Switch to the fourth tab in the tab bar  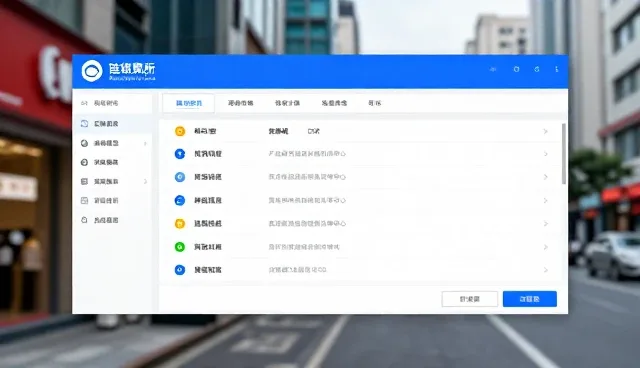(334, 103)
